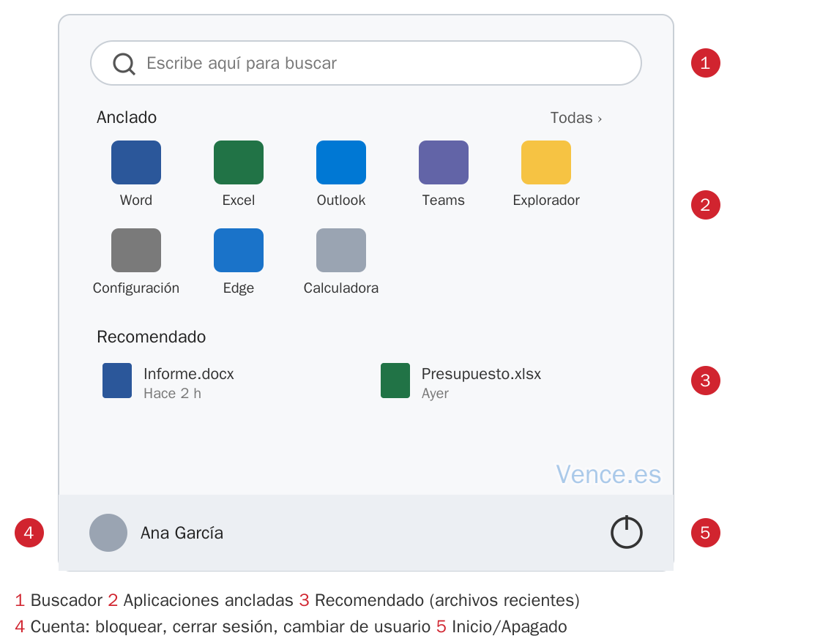820x644 pixels.
Task: Click the 'Ayer' timestamp
Action: 435,394
